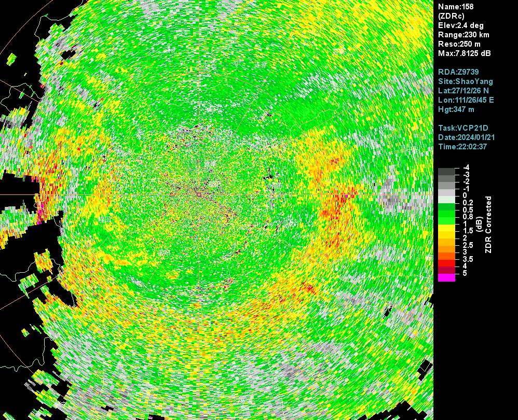Image resolution: width=518 pixels, height=420 pixels.
Task: Select the (dB) unit label beside legend
Action: click(x=479, y=225)
